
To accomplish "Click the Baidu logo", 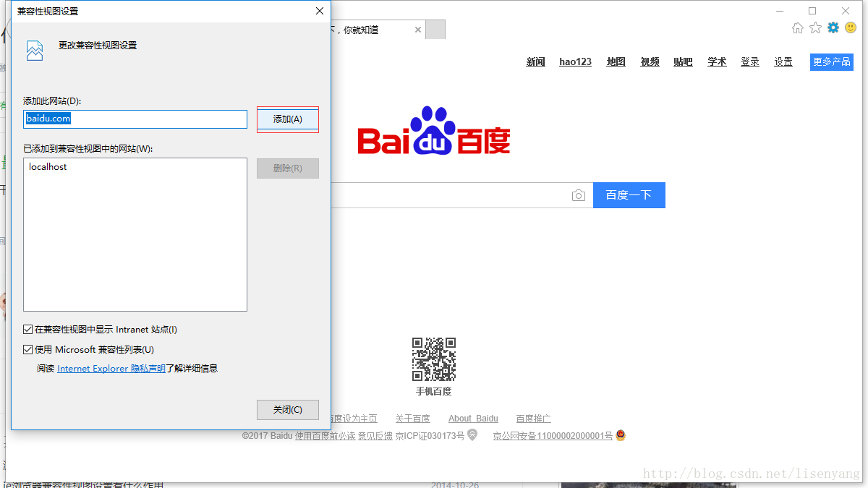I will [434, 132].
